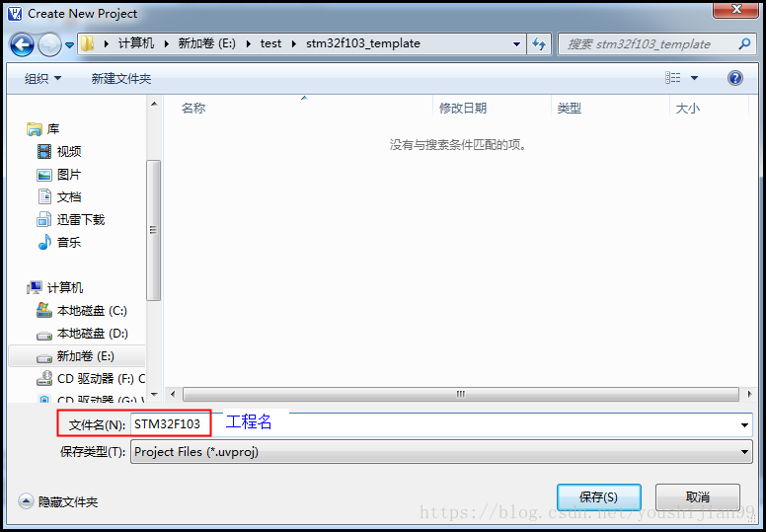Open the 保存类型 Project Files dropdown
The height and width of the screenshot is (532, 766).
click(441, 452)
